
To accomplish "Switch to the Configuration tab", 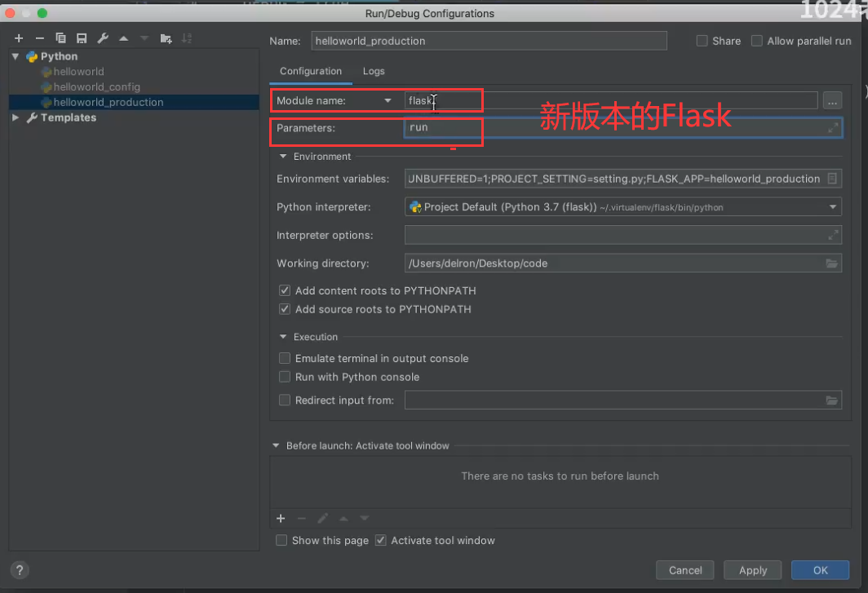I will 311,72.
